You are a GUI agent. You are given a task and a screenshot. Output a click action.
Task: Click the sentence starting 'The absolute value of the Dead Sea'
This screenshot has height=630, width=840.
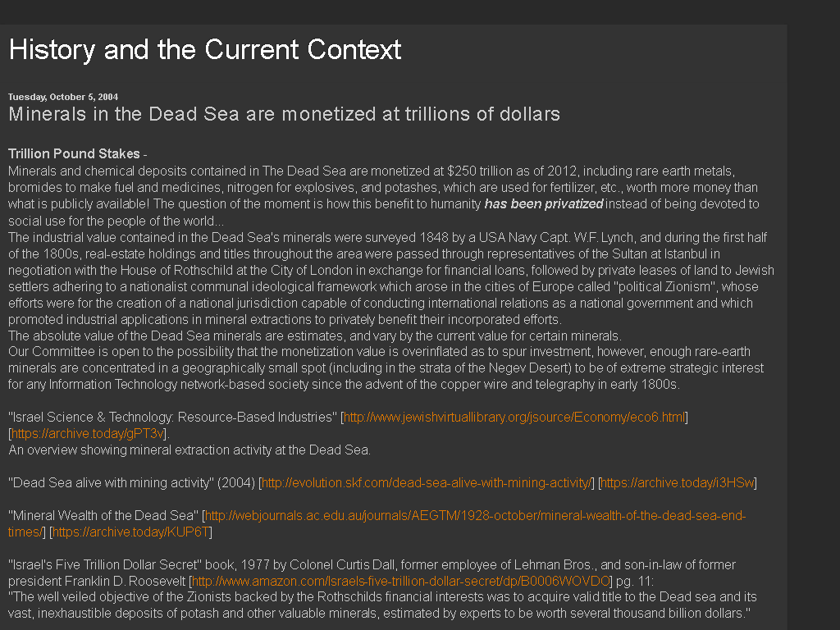click(314, 336)
